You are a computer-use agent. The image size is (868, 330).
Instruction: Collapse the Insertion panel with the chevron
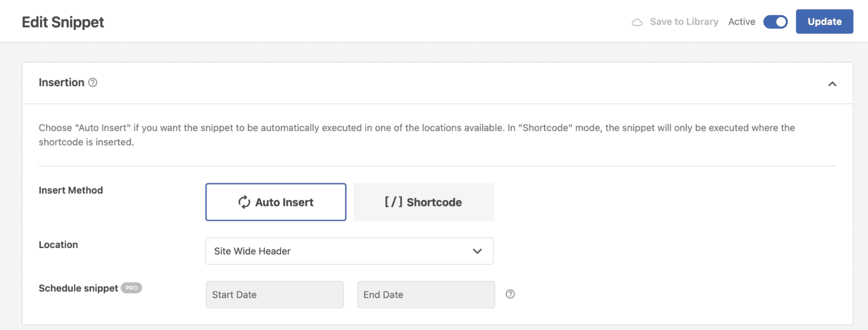tap(832, 84)
